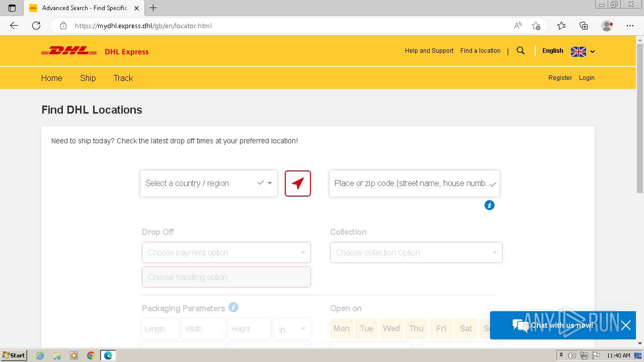Screen dimensions: 644x362
Task: Toggle Wed in Open on days
Action: pos(391,328)
